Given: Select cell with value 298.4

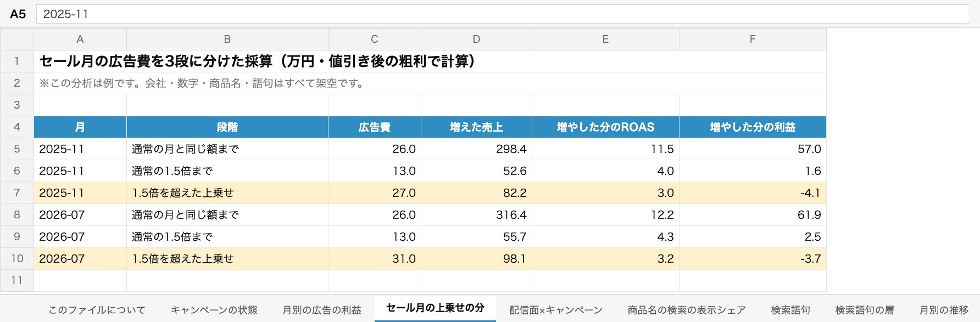Looking at the screenshot, I should 476,149.
